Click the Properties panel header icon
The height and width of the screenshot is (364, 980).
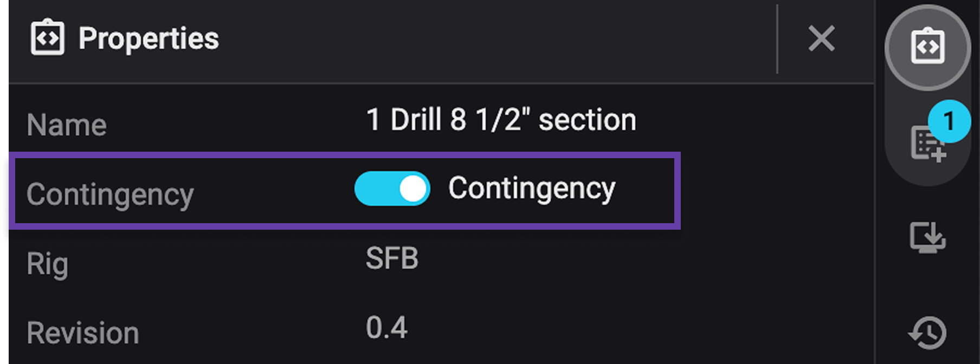(x=48, y=38)
